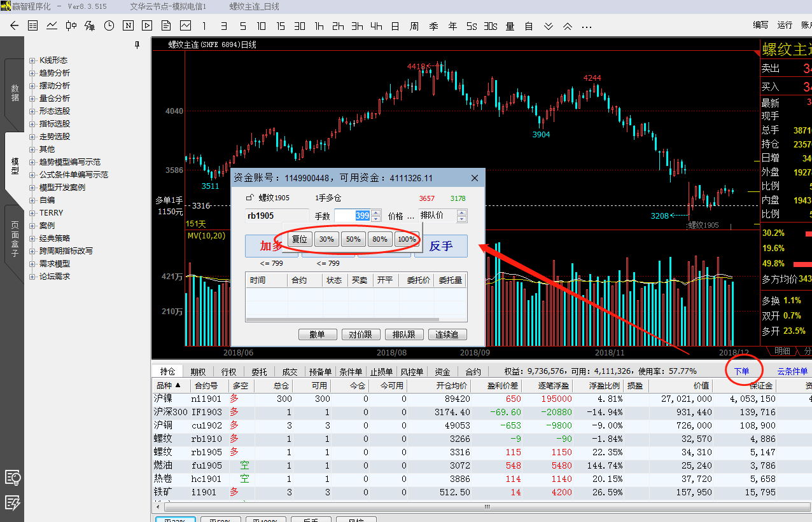812x522 pixels.
Task: Switch to the 页面盒子 vertical side tab
Action: click(15, 239)
